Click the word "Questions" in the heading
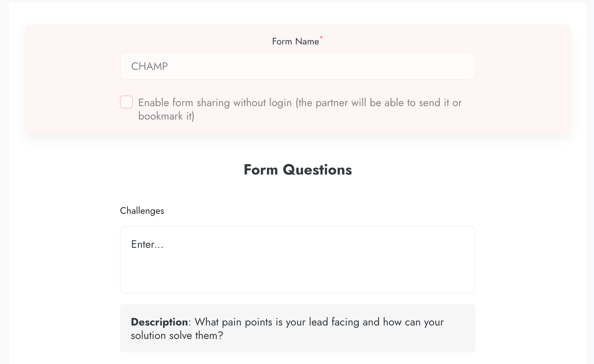Viewport: 594px width, 364px height. coord(317,170)
